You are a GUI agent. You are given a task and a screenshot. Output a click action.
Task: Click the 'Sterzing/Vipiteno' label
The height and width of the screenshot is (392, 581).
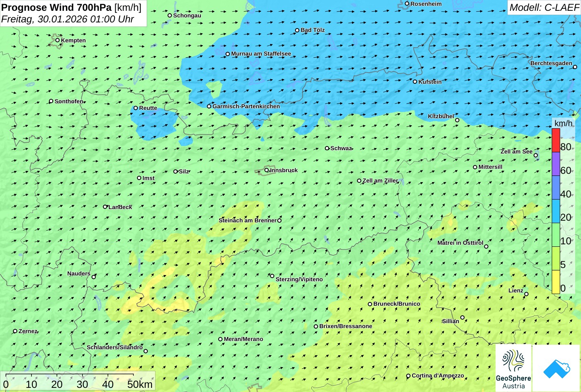[x=299, y=279]
